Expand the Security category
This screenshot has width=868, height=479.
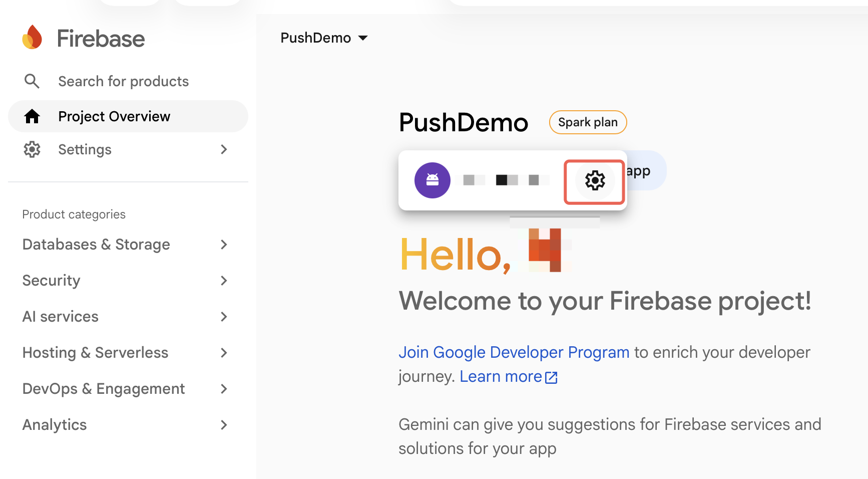125,281
